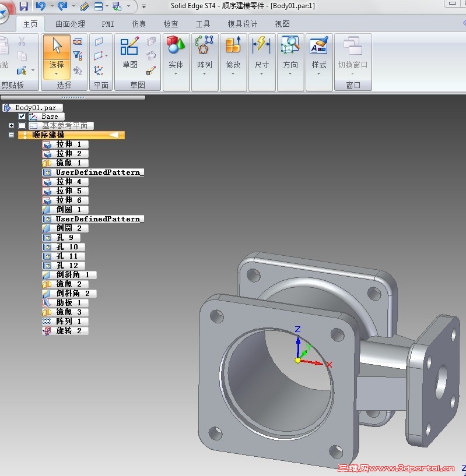Toggle the Base checkbox
The height and width of the screenshot is (476, 466).
click(x=22, y=117)
